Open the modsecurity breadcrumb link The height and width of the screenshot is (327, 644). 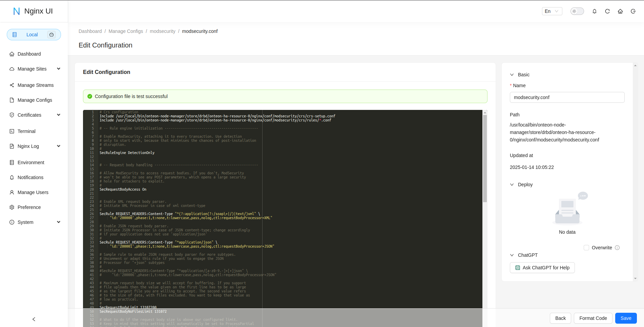[162, 31]
